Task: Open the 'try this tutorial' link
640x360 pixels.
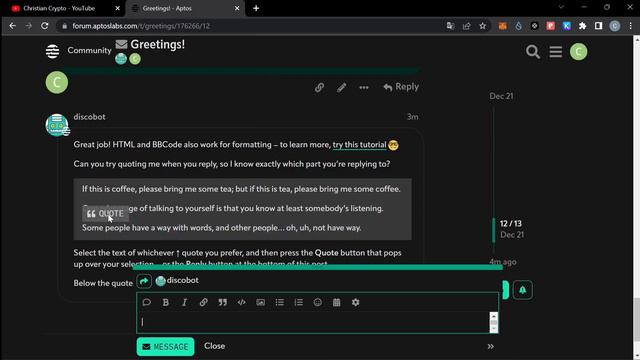Action: 359,144
